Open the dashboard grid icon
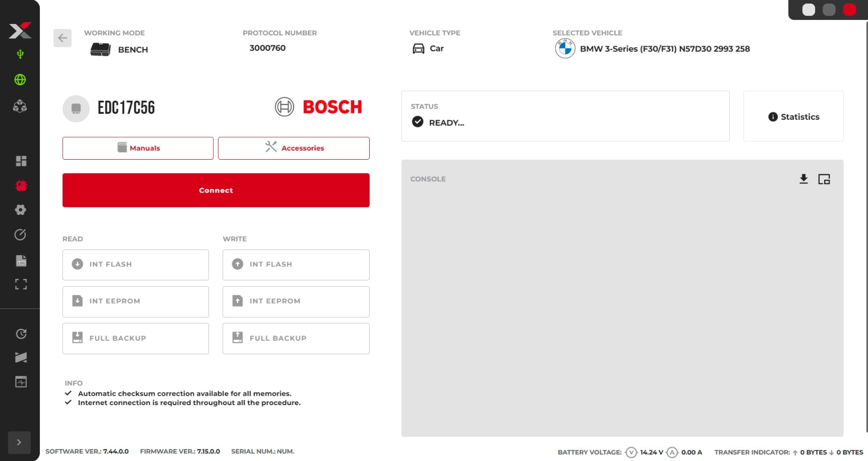The width and height of the screenshot is (868, 461). [x=20, y=161]
